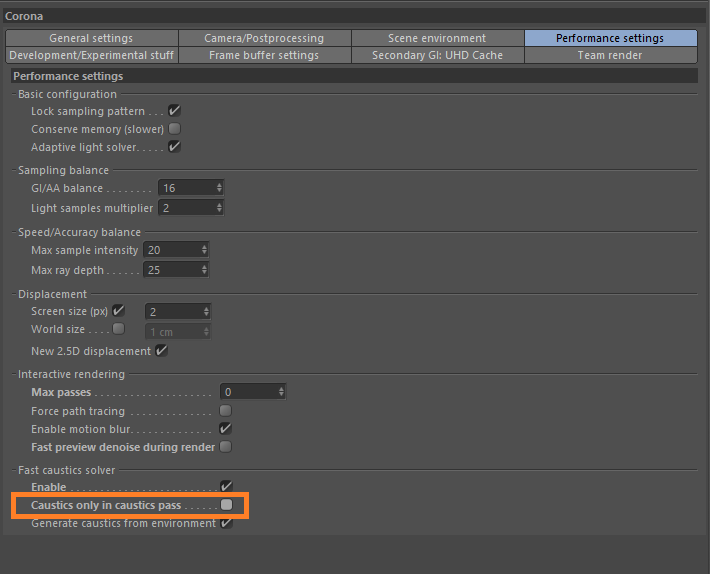The image size is (710, 574).
Task: Click the Max sample intensity field
Action: pos(176,250)
